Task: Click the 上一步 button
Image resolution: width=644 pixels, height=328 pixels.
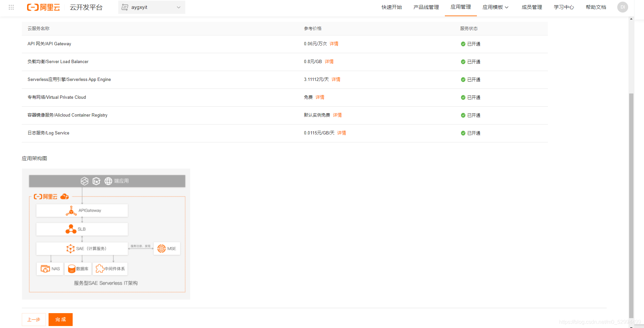Action: (34, 319)
